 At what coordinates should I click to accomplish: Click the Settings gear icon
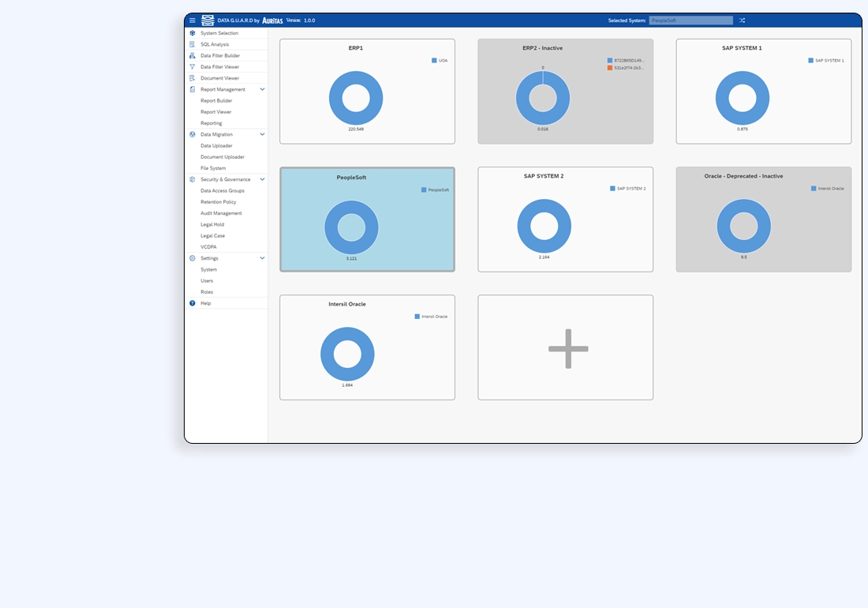pos(192,258)
